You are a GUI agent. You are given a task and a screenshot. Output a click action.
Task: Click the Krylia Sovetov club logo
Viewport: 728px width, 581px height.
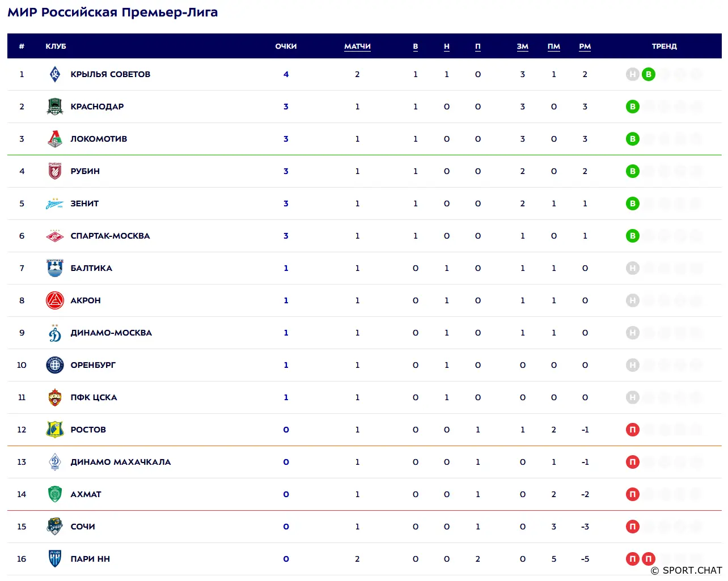pos(55,74)
